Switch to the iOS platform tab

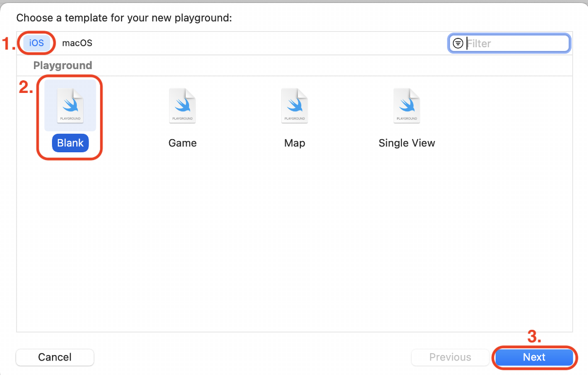[x=36, y=43]
